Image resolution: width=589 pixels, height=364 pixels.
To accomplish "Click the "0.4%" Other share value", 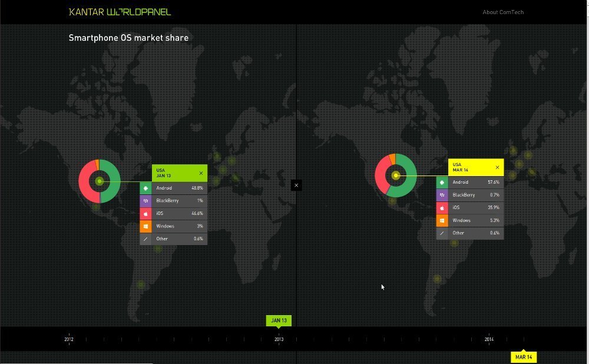I will pyautogui.click(x=495, y=233).
